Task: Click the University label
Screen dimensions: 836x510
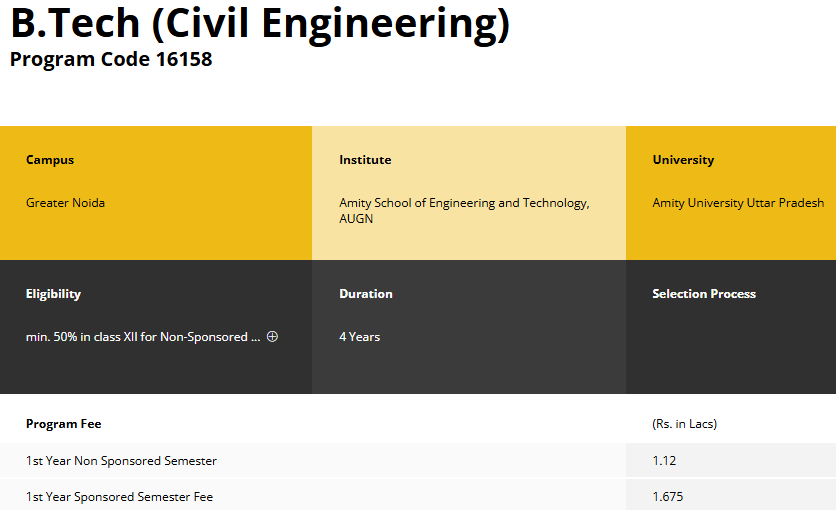Action: [x=683, y=160]
